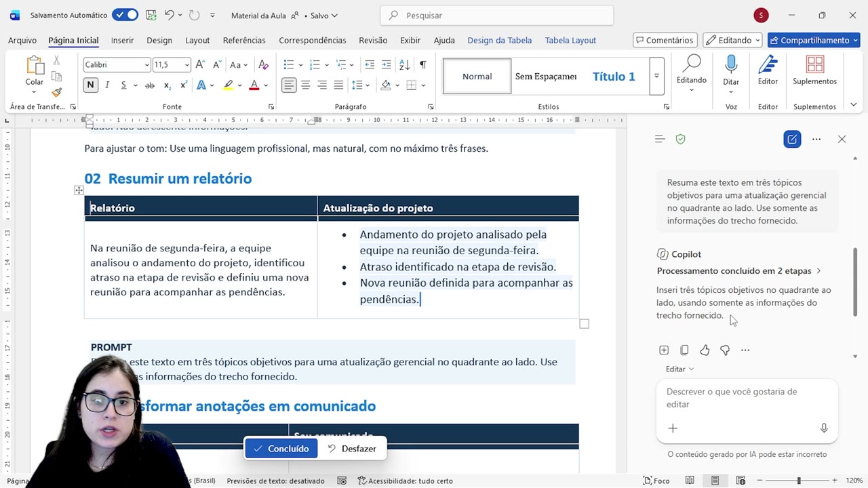Image resolution: width=868 pixels, height=488 pixels.
Task: Start a new Copilot chat
Action: click(791, 139)
